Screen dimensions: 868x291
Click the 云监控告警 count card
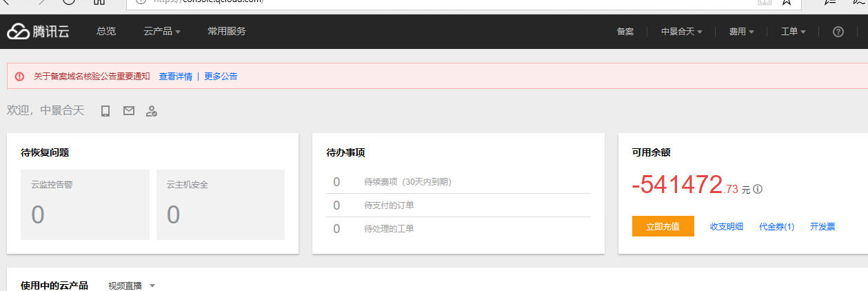85,205
